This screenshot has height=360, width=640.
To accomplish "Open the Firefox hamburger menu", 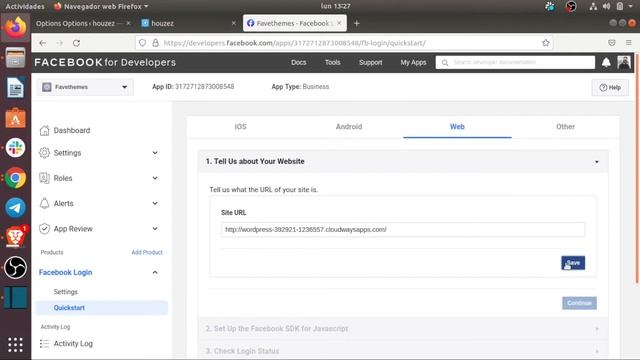I will coord(629,42).
